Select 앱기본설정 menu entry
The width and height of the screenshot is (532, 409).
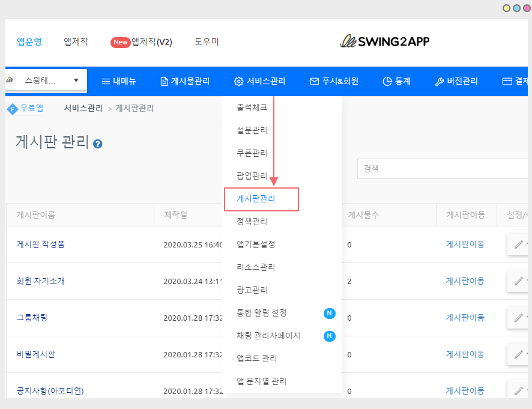(256, 244)
